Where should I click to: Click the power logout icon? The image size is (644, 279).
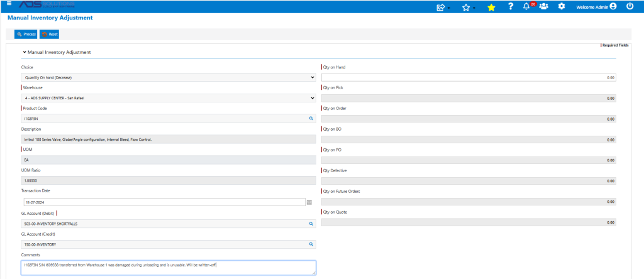630,6
